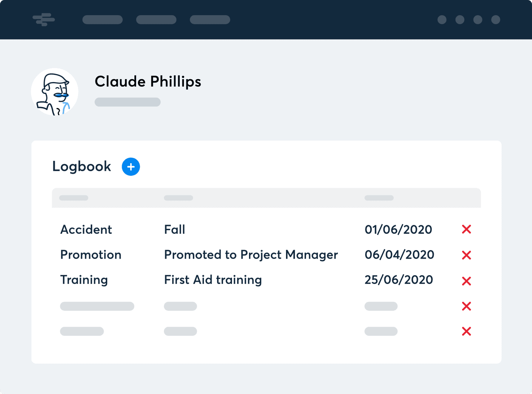532x394 pixels.
Task: Open Claude Phillips' profile avatar
Action: coord(54,91)
